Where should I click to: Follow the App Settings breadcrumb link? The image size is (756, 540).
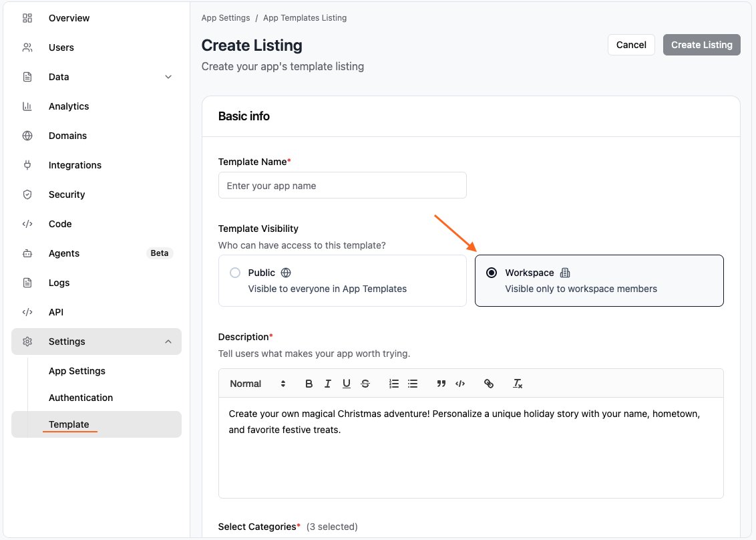tap(226, 18)
